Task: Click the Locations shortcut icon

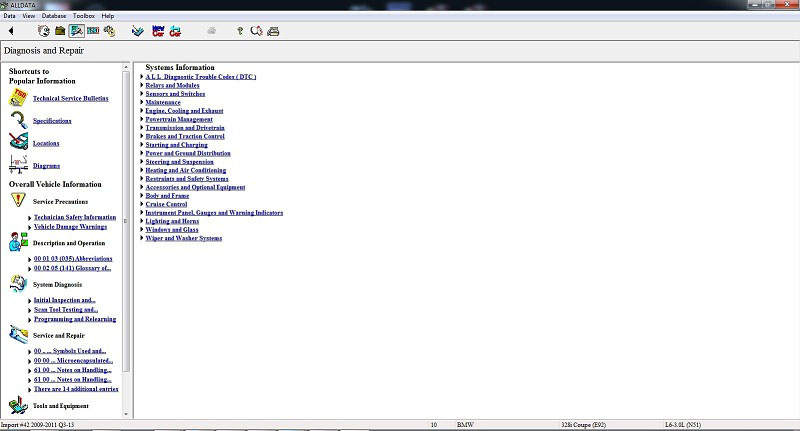Action: tap(18, 142)
